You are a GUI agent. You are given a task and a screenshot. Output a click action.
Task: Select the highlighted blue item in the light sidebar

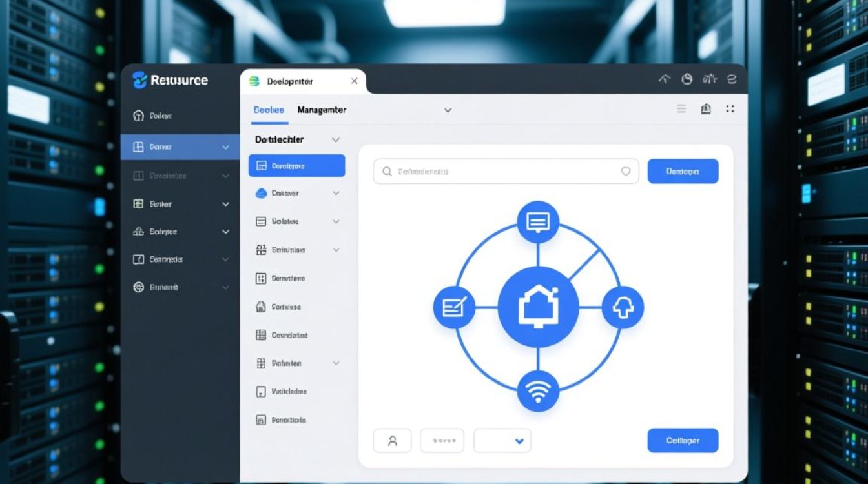pyautogui.click(x=296, y=166)
